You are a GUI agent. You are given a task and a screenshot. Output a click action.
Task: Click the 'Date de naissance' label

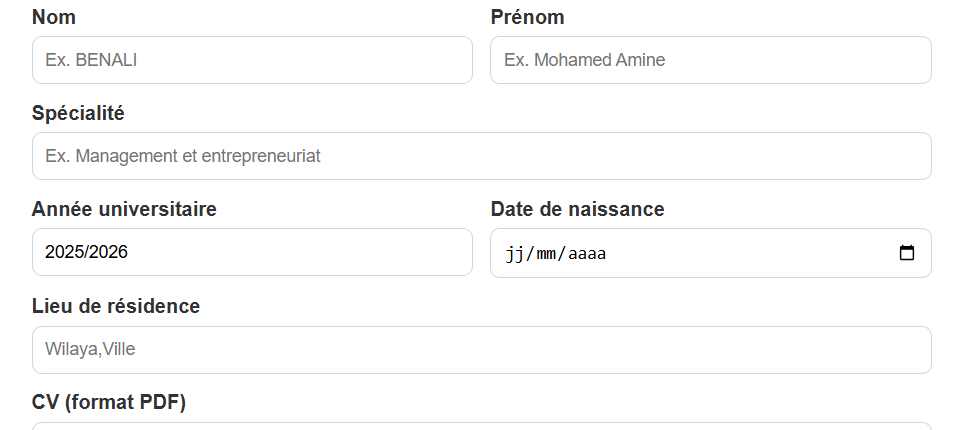click(x=577, y=209)
